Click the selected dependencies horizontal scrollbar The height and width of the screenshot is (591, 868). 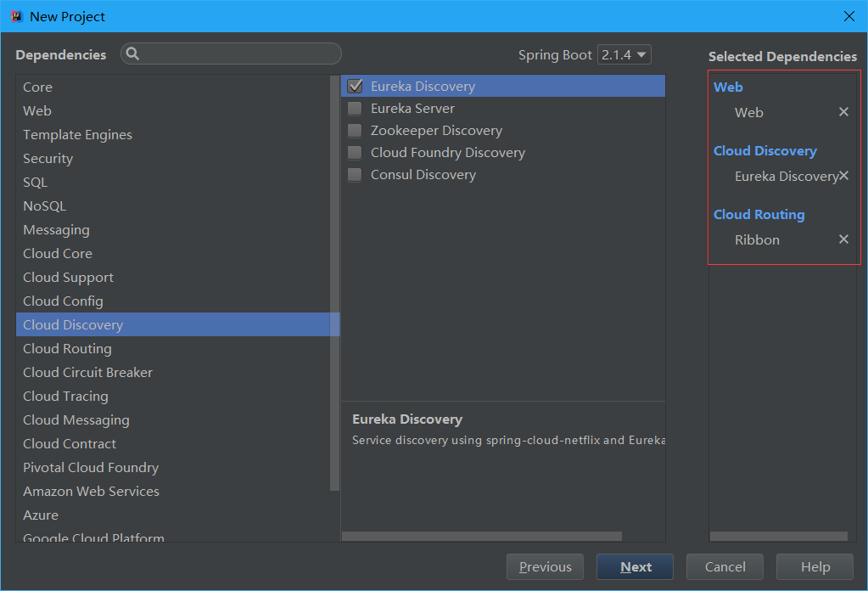[x=779, y=536]
